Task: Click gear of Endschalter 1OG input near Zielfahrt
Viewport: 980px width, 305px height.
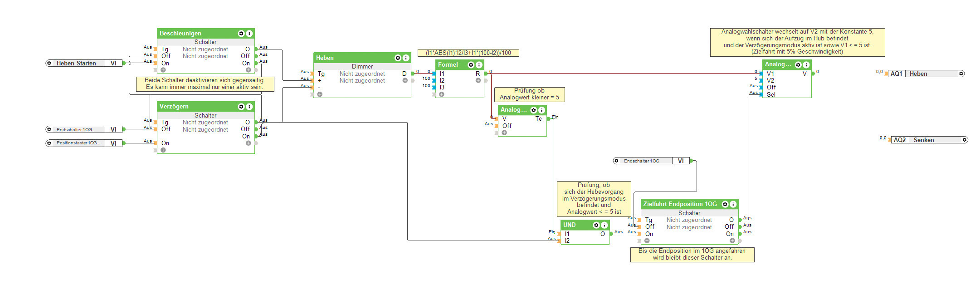Action: [616, 161]
